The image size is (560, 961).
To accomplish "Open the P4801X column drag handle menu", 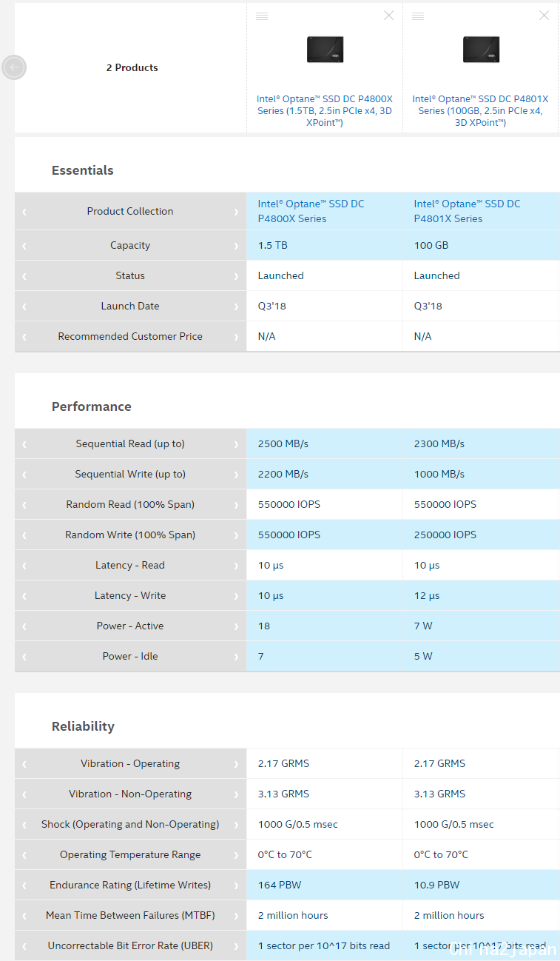I will pos(417,16).
